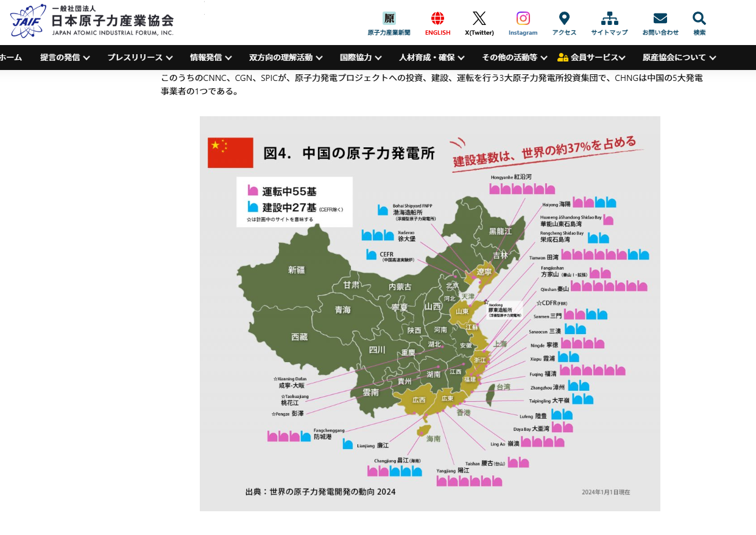This screenshot has width=756, height=535.
Task: Switch to ENGLISH via the globe icon
Action: 437,19
